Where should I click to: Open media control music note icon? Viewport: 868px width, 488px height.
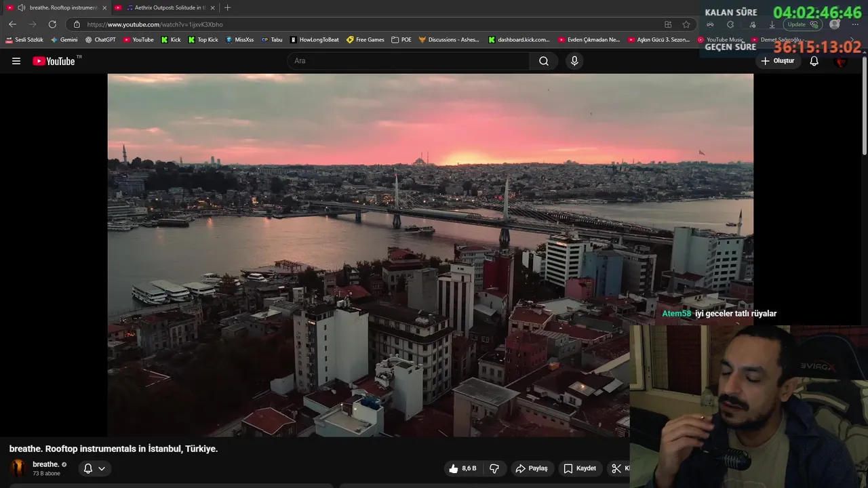click(752, 24)
